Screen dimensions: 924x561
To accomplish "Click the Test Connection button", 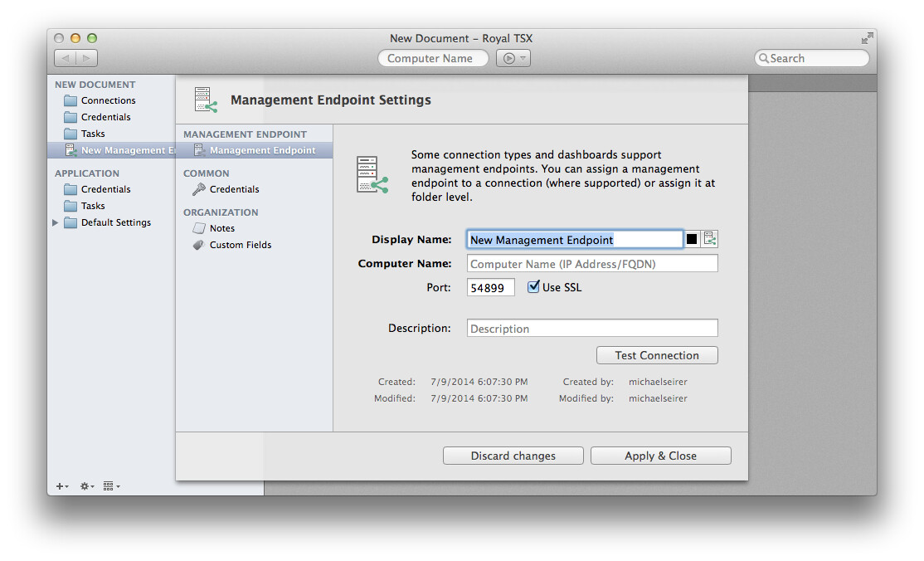I will click(656, 355).
